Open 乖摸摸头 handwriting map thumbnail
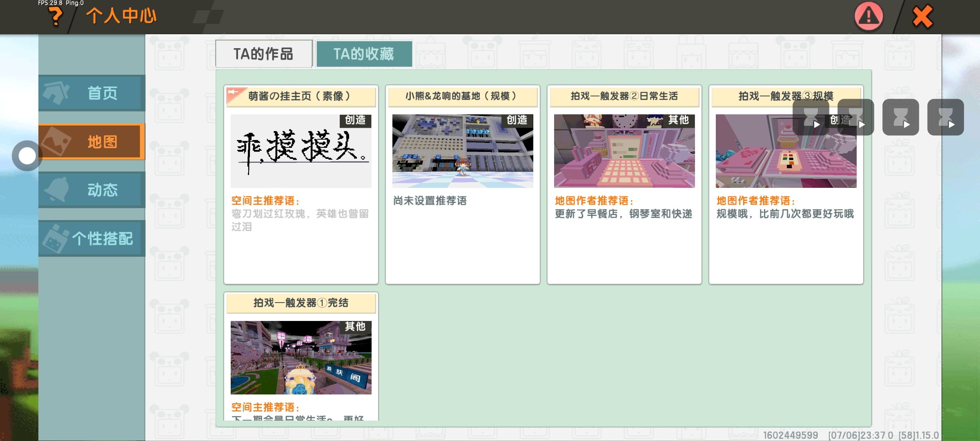 301,151
